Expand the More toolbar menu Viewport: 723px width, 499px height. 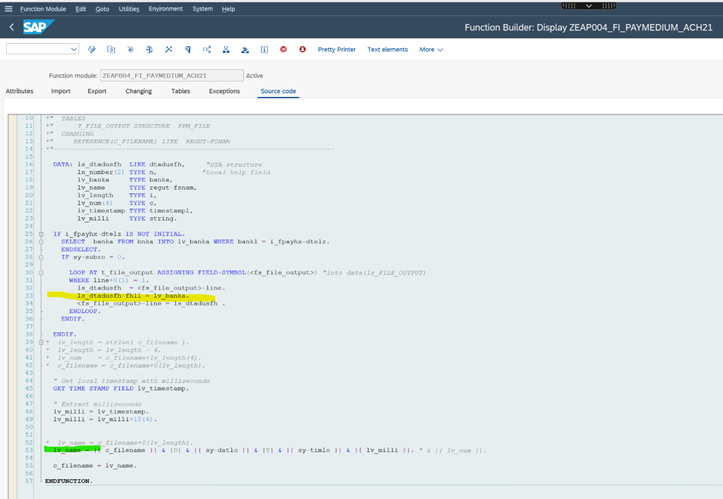(x=431, y=49)
